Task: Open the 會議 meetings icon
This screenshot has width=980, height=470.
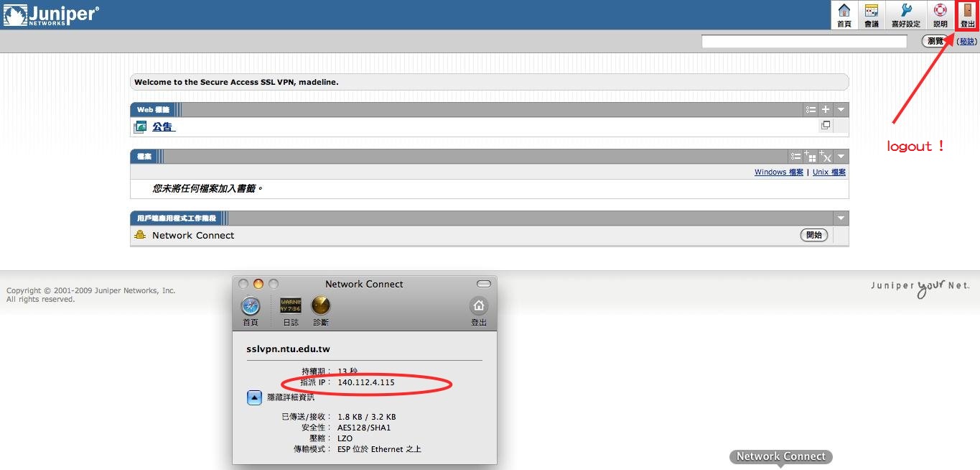Action: 872,15
